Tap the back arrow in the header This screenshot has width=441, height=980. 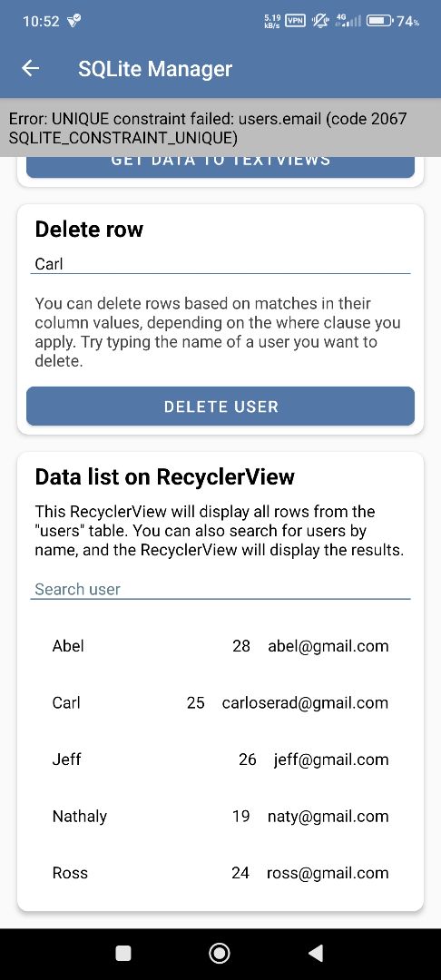(31, 69)
